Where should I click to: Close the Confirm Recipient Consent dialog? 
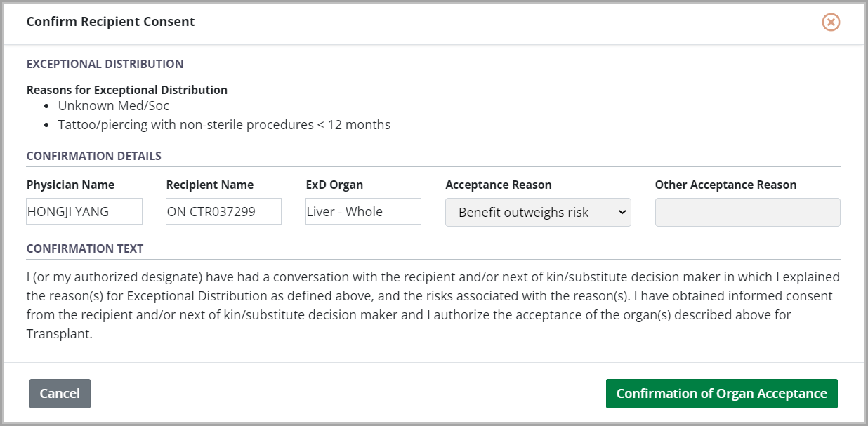831,22
